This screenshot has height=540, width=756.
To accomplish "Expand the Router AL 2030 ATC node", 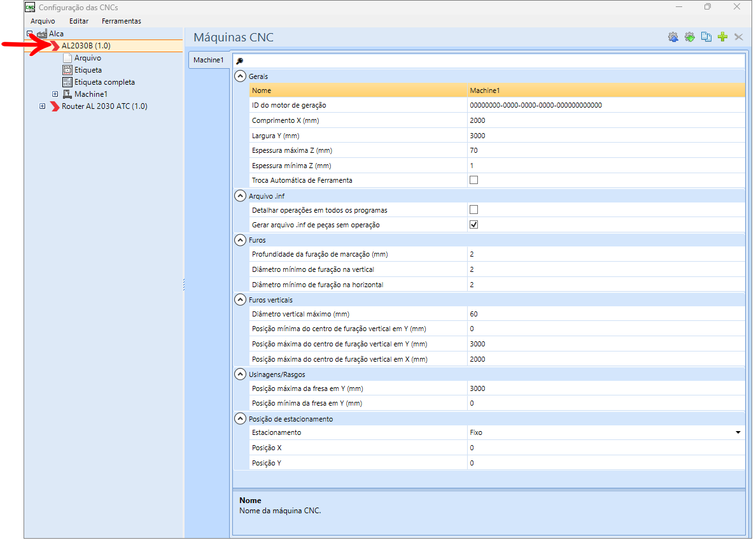I will 43,106.
